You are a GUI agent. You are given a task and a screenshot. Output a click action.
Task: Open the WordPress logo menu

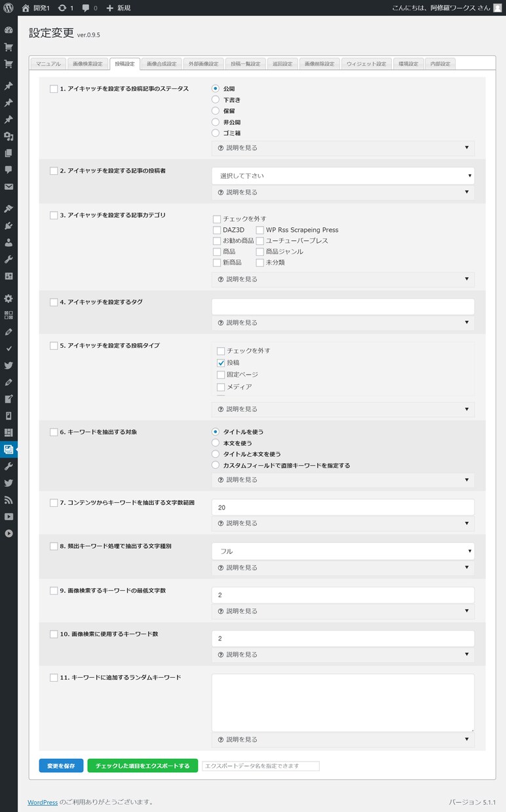tap(9, 8)
